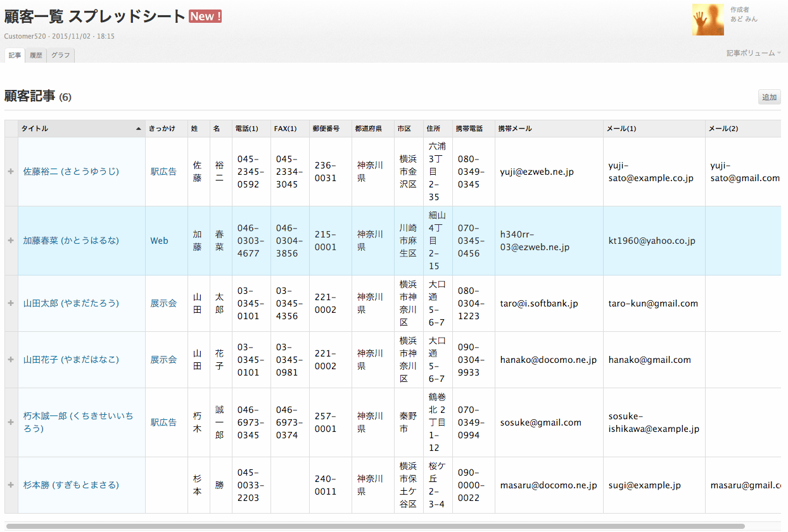Expand the row for 佐藤裕二 using plus icon
The image size is (788, 532).
[11, 172]
